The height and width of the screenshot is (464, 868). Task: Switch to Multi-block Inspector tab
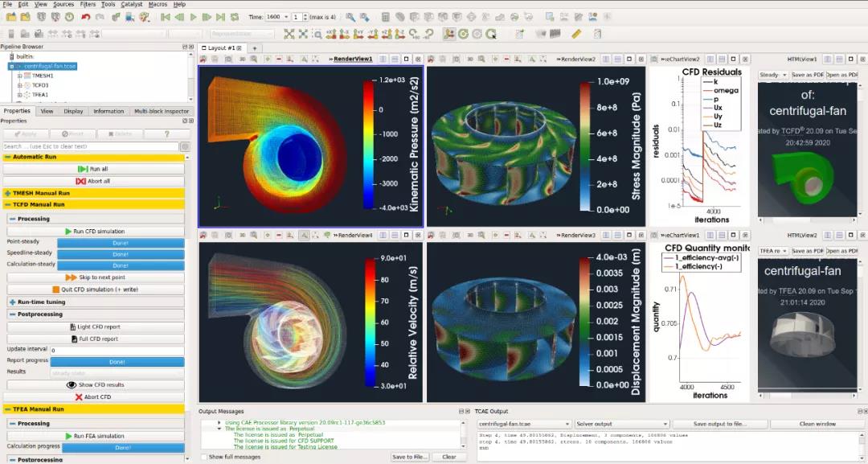coord(161,111)
